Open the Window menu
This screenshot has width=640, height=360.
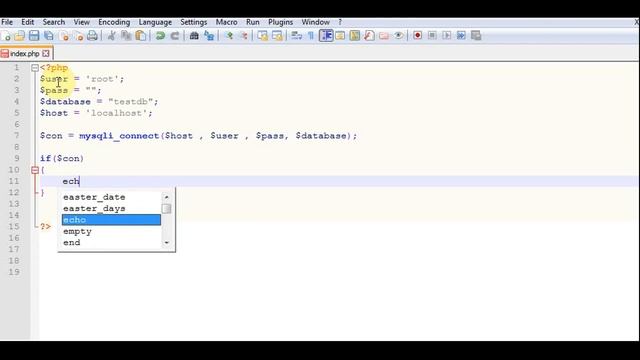click(316, 22)
